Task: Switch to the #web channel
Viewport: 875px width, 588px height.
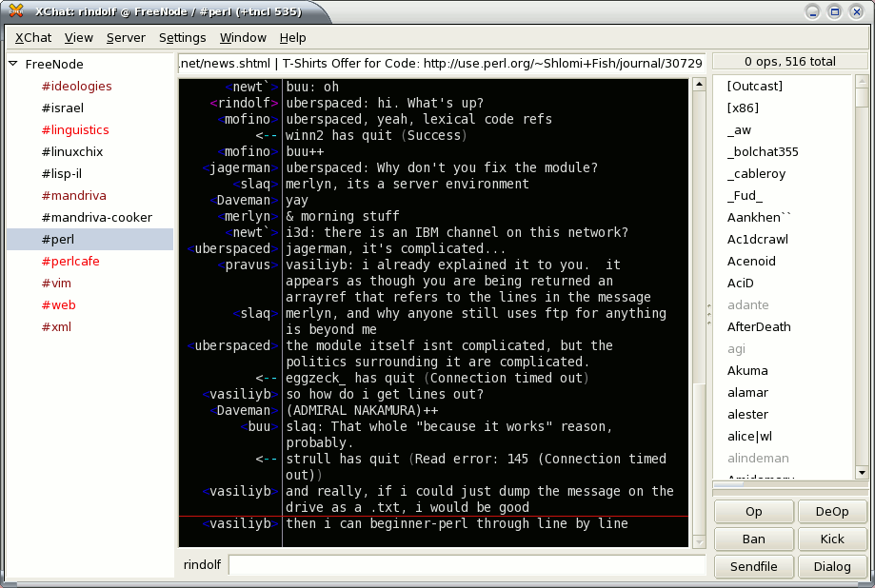Action: click(x=59, y=304)
